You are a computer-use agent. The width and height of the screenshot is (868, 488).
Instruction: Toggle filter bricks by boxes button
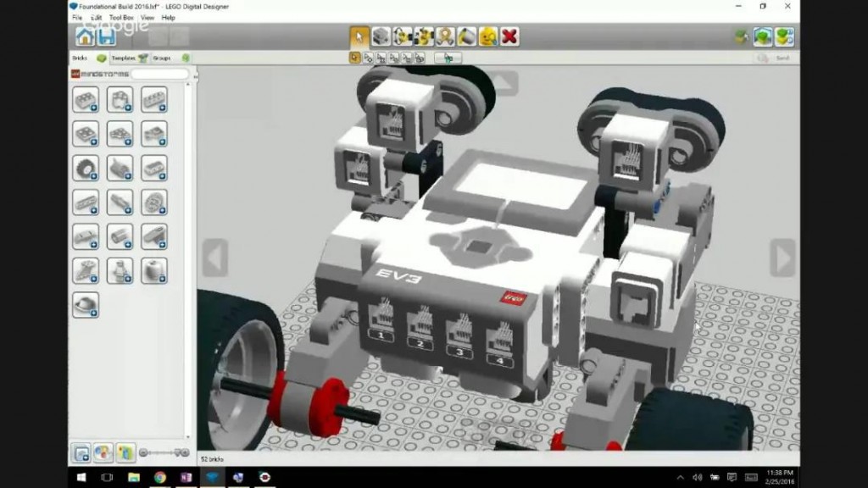tap(81, 453)
